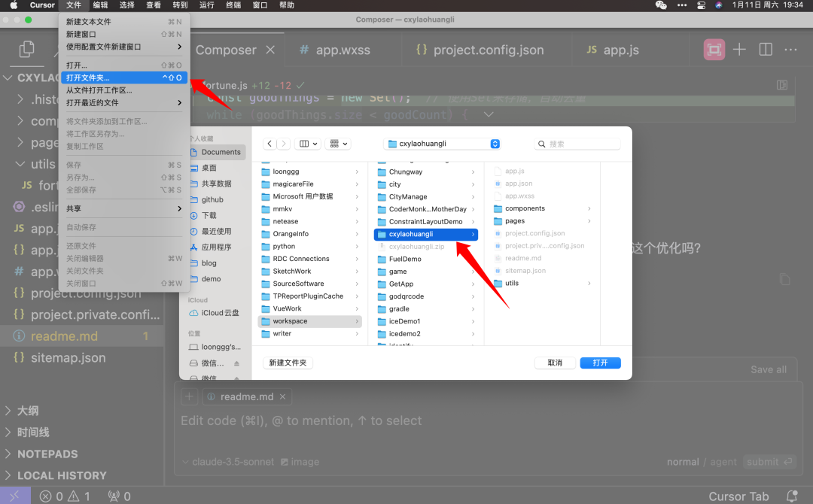Screen dimensions: 813x504
Task: Open the cxylaohuangli path popup
Action: (x=442, y=144)
